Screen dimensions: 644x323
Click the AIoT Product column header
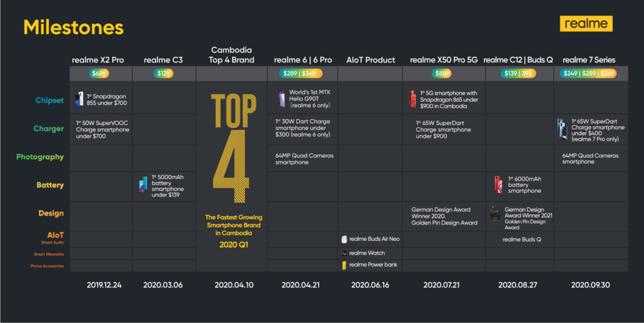click(x=371, y=60)
